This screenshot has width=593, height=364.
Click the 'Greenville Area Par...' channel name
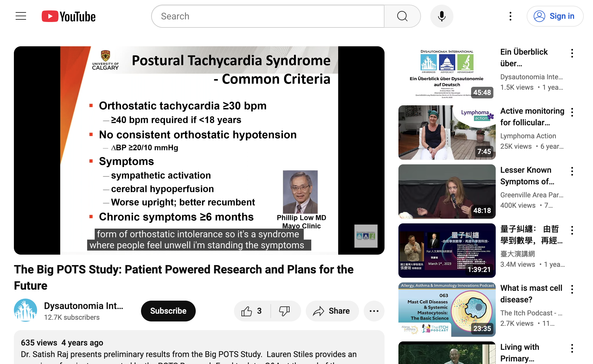532,195
